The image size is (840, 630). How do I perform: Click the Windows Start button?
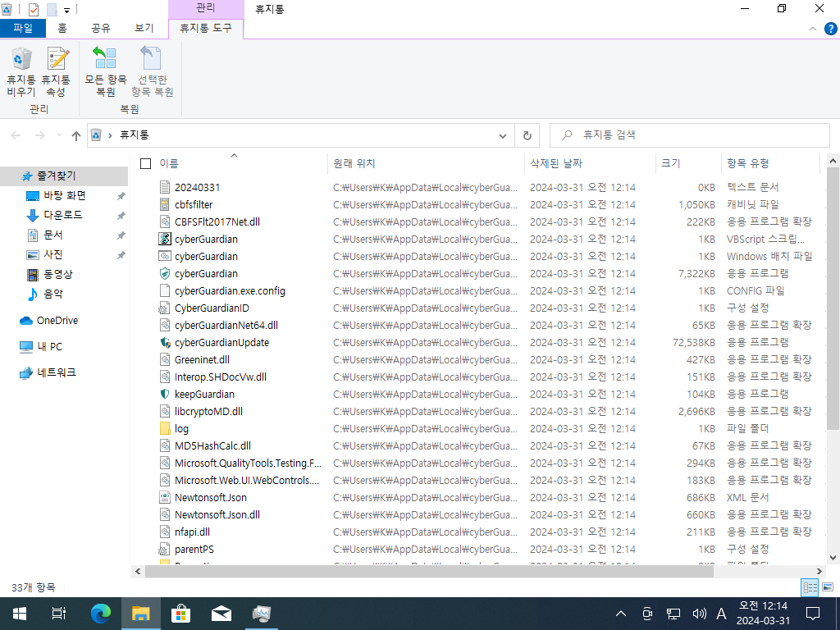(20, 614)
